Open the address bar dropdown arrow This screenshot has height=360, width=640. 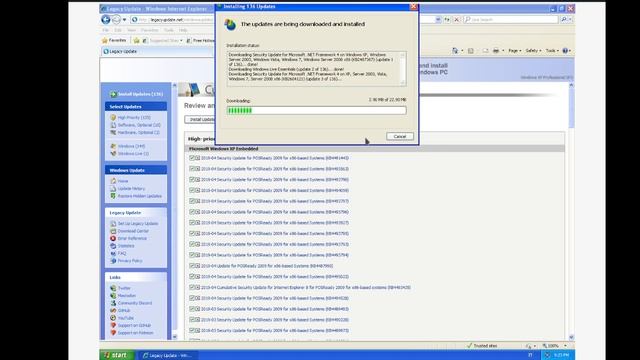pyautogui.click(x=438, y=19)
